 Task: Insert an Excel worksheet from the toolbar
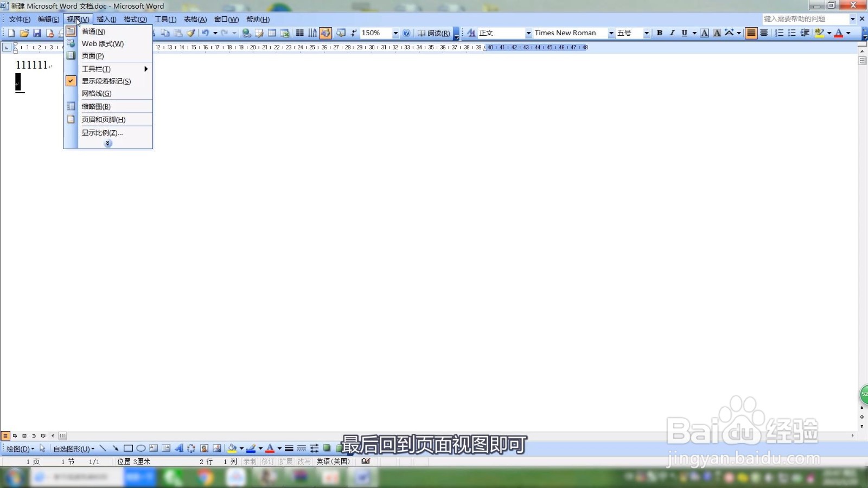coord(285,33)
